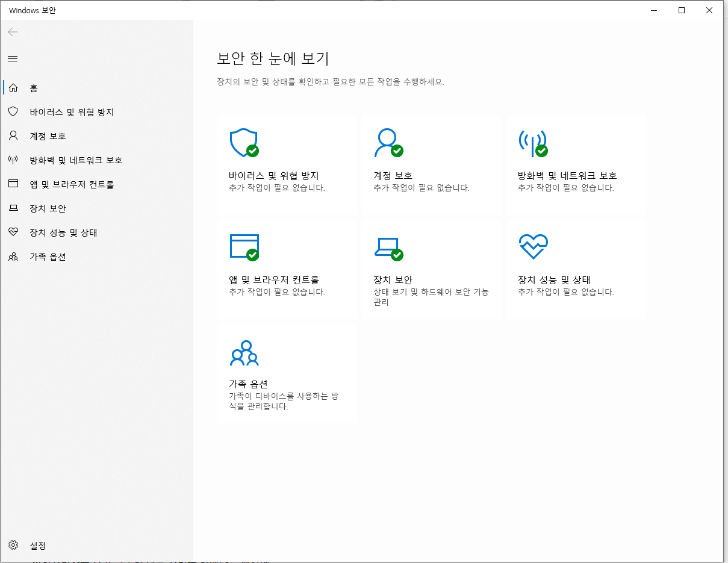This screenshot has height=563, width=728.
Task: Click the green checkmark on 앱 및 브라우저 컨트롤 tile
Action: 253,255
